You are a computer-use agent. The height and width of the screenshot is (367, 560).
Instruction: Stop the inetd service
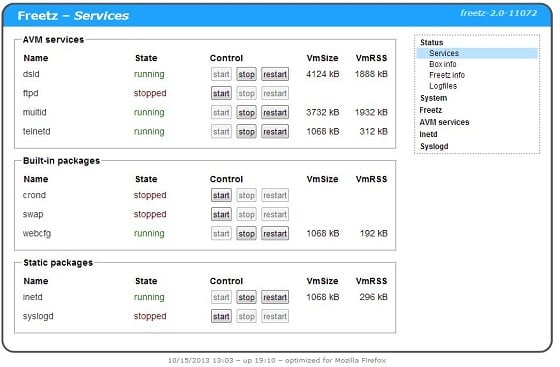(246, 297)
